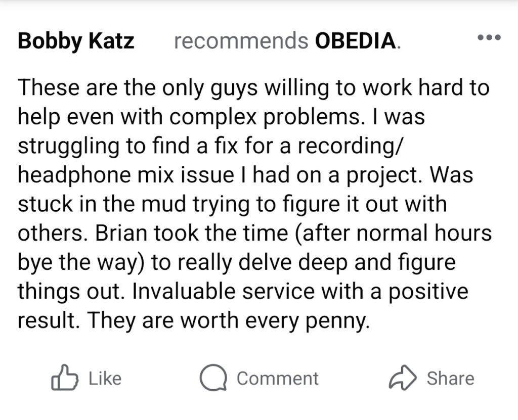Viewport: 518px width, 420px height.
Task: Click the speech bubble Comment icon
Action: click(213, 378)
